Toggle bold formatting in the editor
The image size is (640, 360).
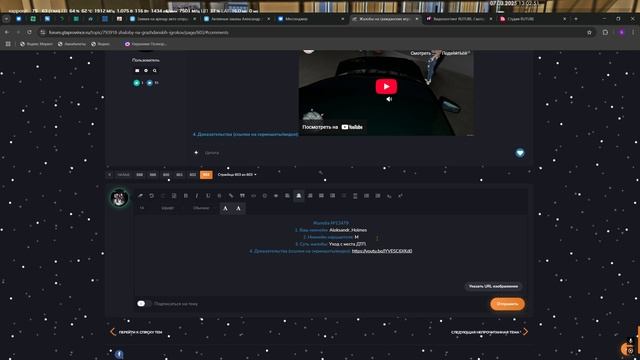pyautogui.click(x=186, y=196)
